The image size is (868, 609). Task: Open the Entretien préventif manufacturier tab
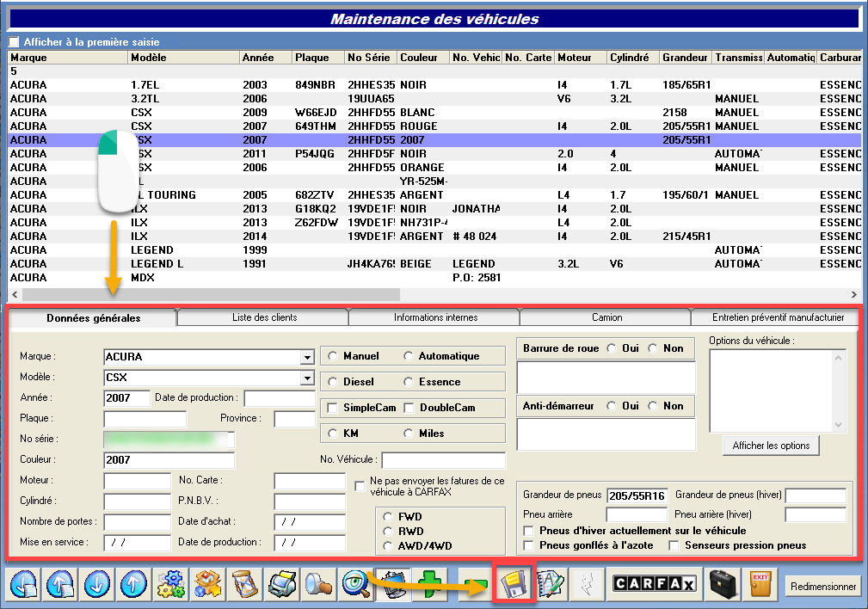click(x=778, y=317)
